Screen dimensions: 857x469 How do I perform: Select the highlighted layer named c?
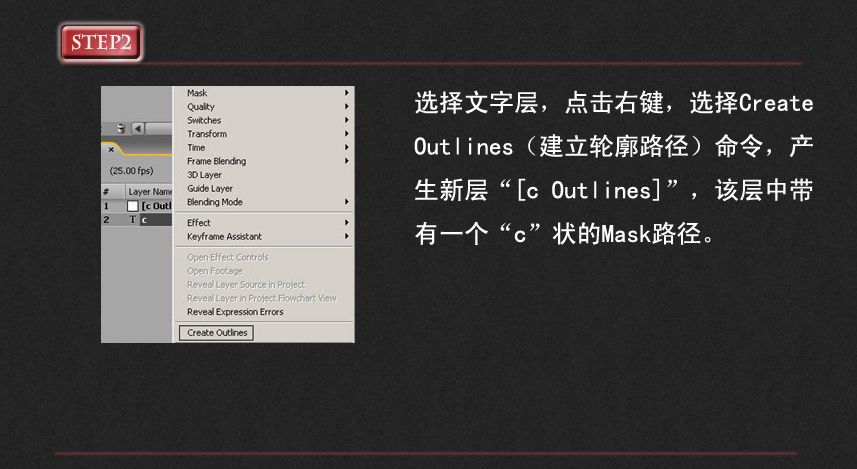[156, 220]
